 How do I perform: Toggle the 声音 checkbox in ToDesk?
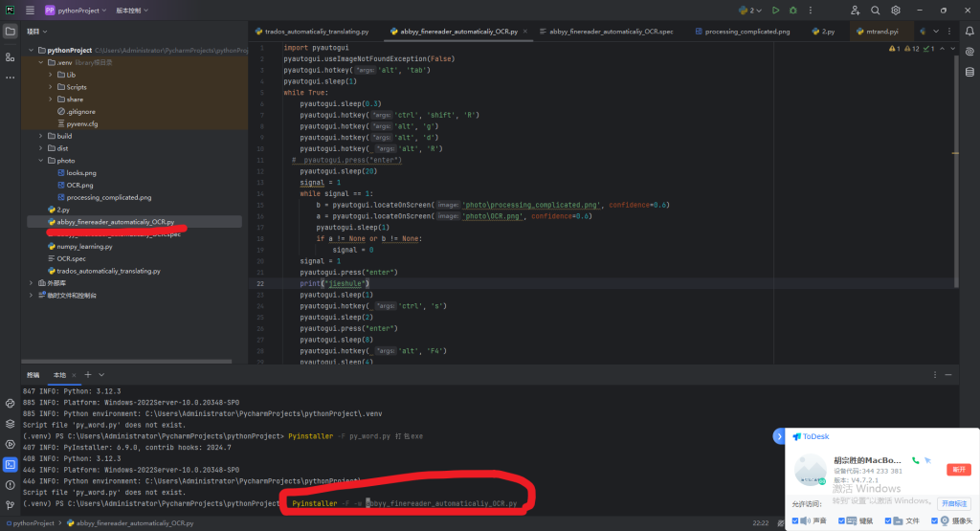796,521
